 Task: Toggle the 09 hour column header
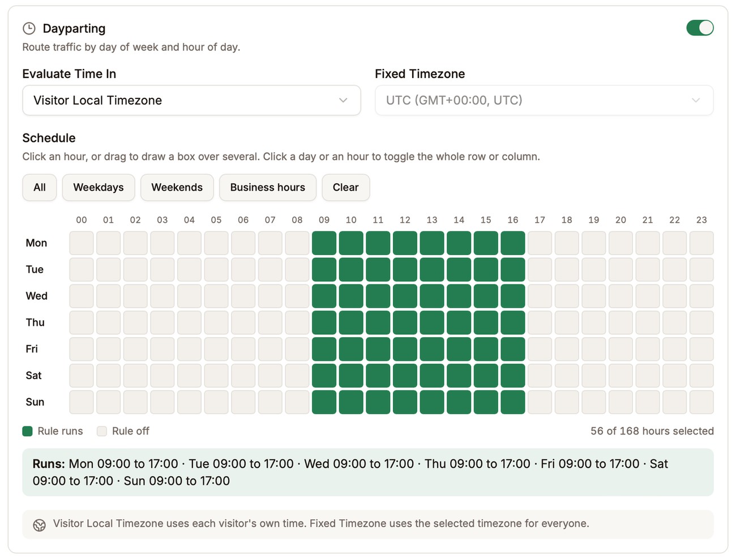click(324, 220)
